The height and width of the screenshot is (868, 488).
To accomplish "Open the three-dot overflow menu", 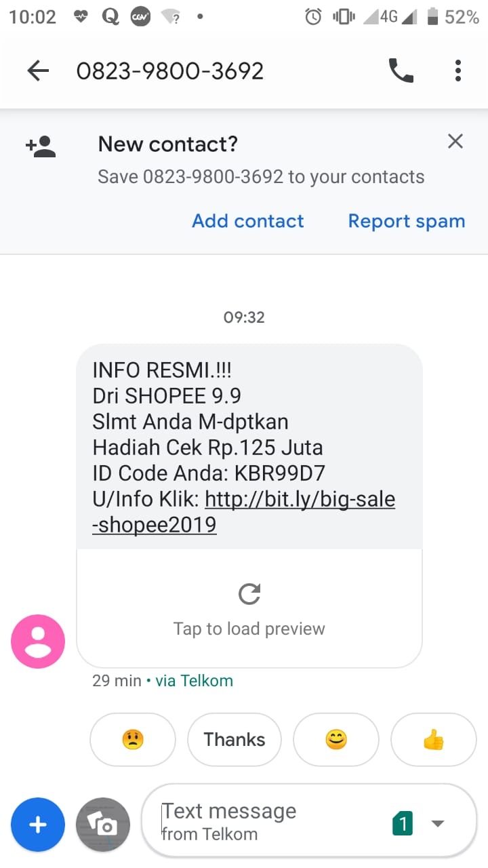I will [458, 70].
